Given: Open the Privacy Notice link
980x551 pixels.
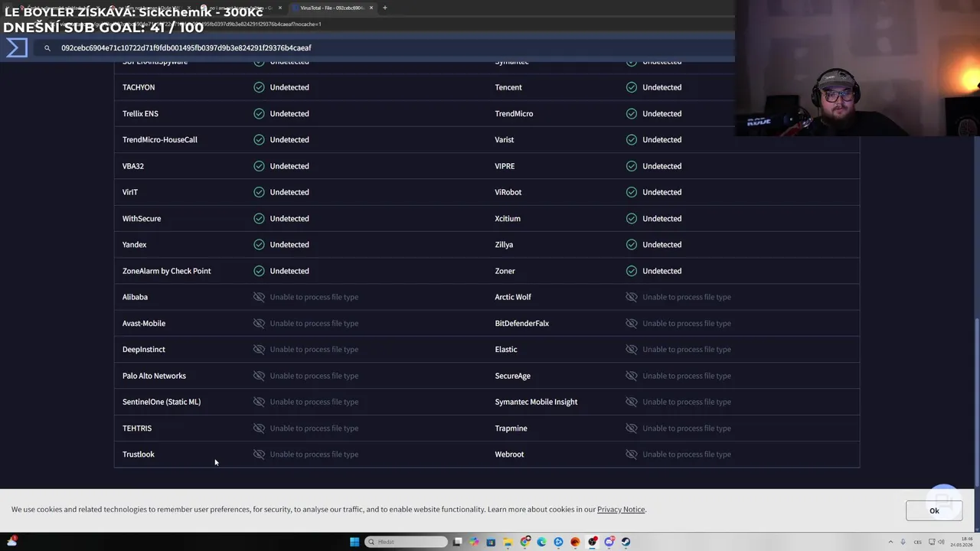Looking at the screenshot, I should click(621, 509).
